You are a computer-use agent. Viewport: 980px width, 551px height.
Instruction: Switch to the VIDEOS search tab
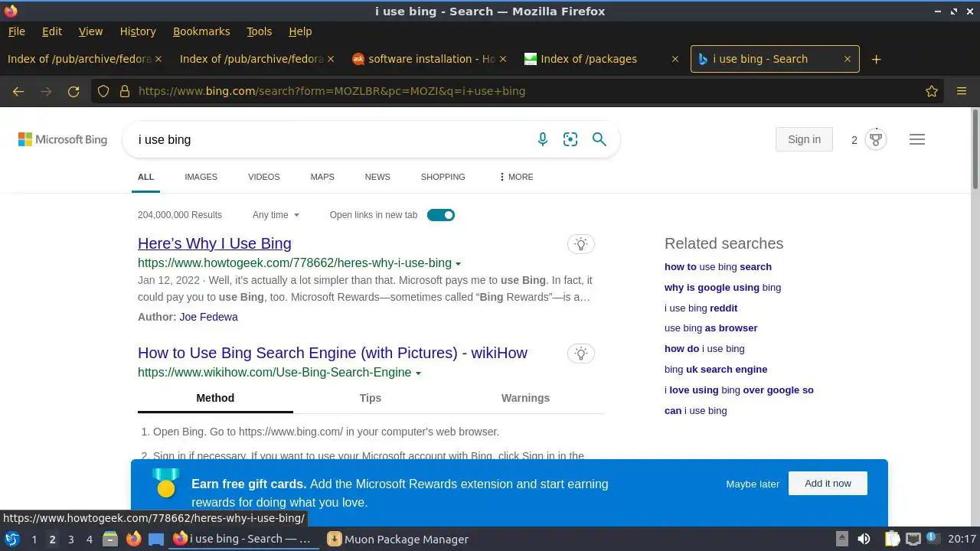[263, 177]
